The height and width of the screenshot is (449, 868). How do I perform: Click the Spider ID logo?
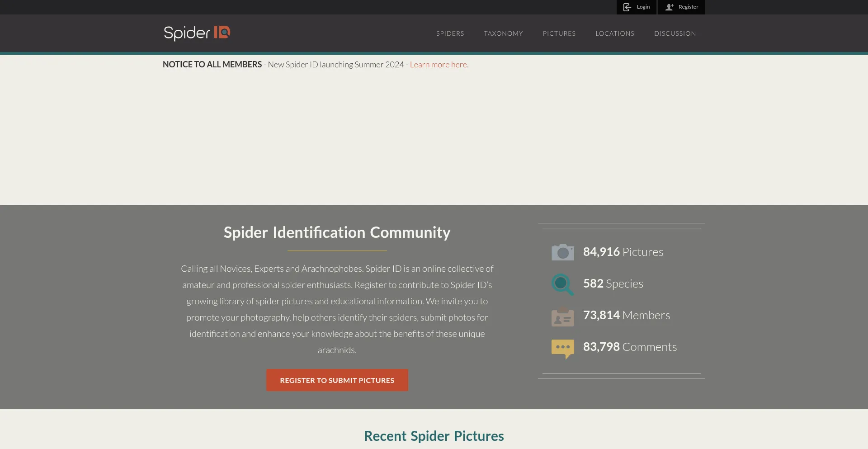pyautogui.click(x=197, y=33)
